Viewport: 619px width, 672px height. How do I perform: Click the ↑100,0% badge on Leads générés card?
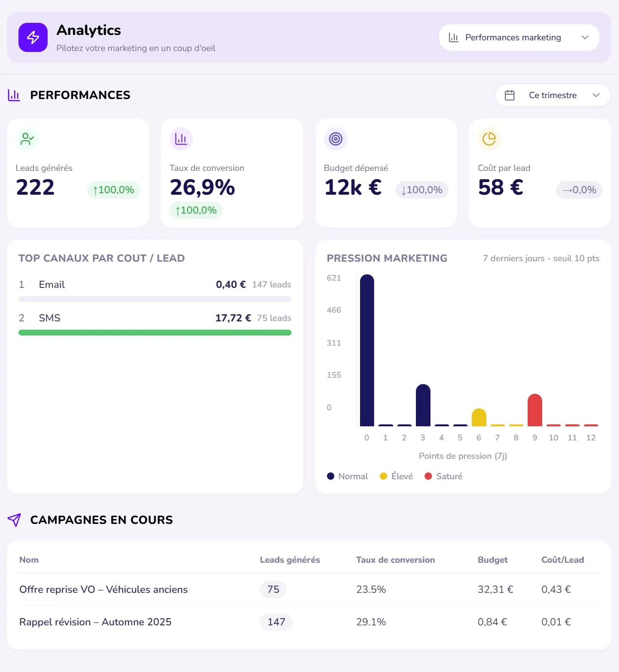(x=114, y=190)
